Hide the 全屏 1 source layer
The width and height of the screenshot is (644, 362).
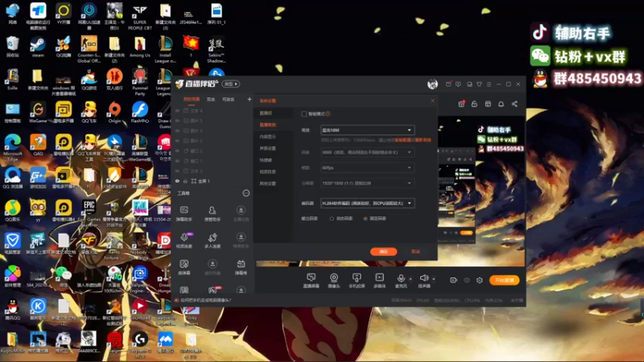click(177, 181)
